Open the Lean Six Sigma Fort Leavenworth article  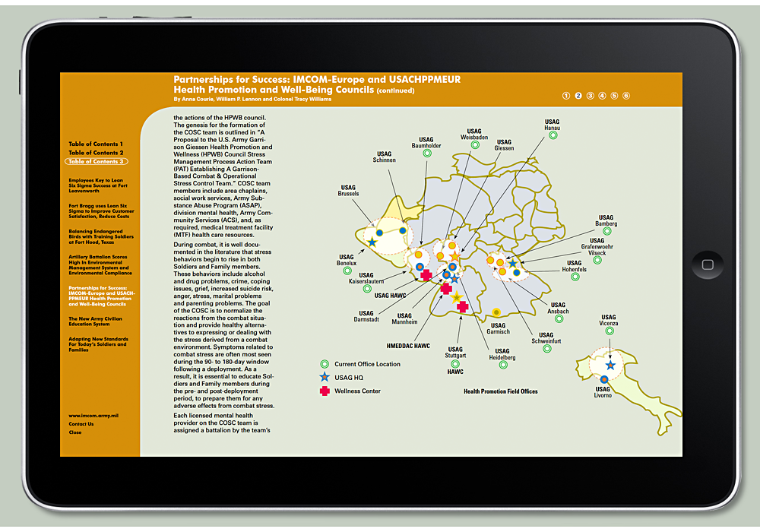98,185
